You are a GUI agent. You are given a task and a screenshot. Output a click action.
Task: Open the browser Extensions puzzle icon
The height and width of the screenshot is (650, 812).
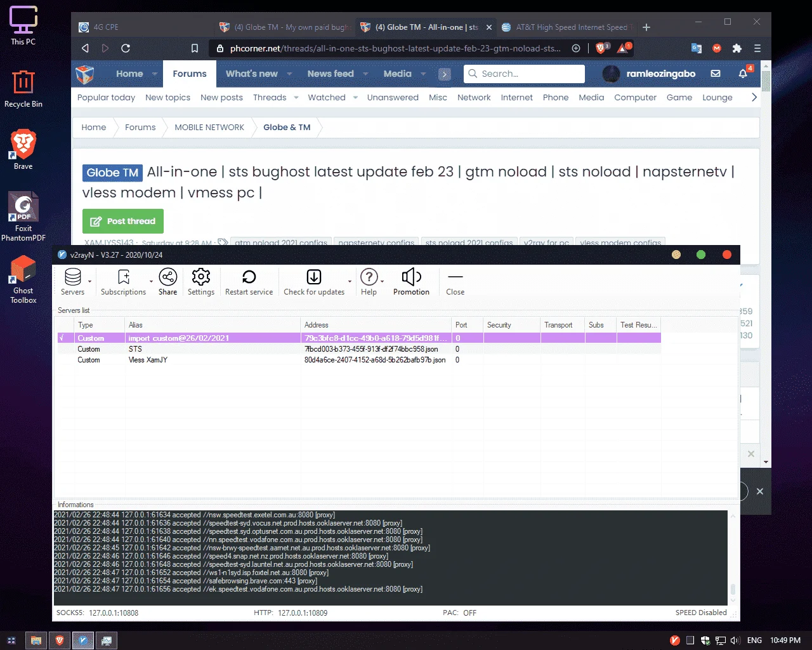pos(737,48)
